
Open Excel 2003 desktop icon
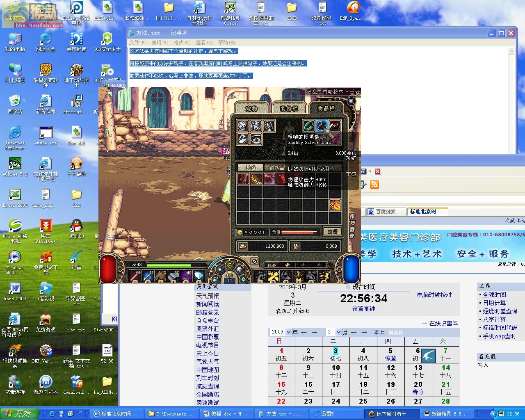[x=15, y=198]
